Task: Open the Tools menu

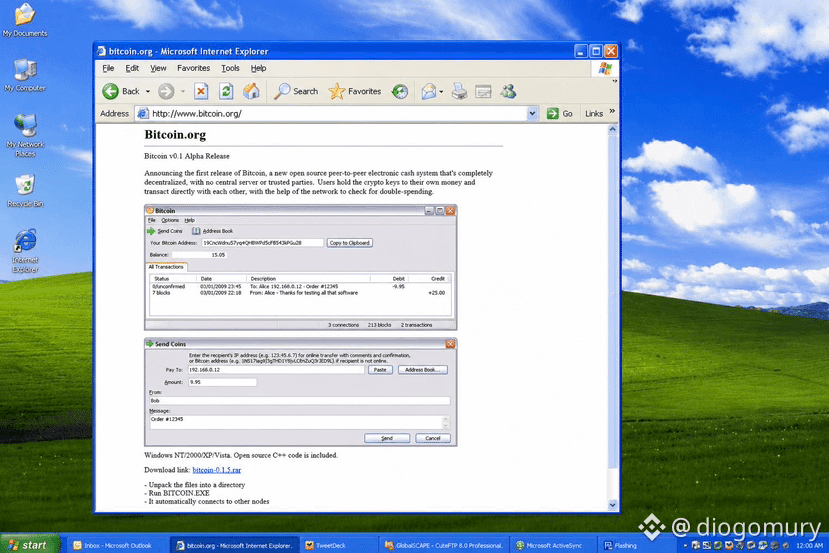Action: pyautogui.click(x=230, y=68)
